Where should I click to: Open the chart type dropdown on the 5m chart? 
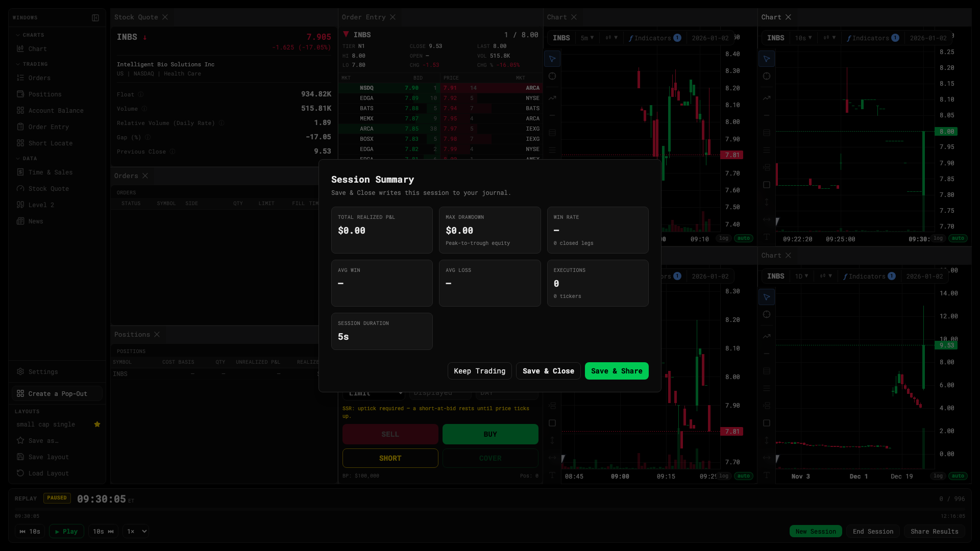[611, 38]
